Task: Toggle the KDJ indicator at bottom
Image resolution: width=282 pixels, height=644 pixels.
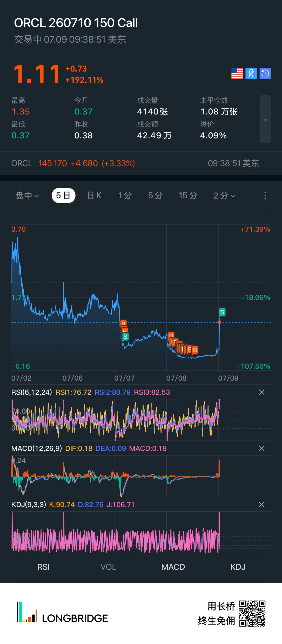Action: 238,567
